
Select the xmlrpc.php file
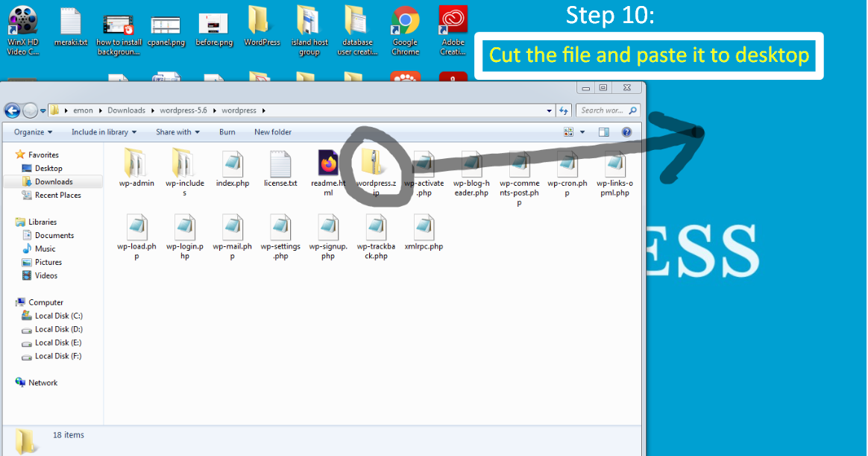click(424, 231)
